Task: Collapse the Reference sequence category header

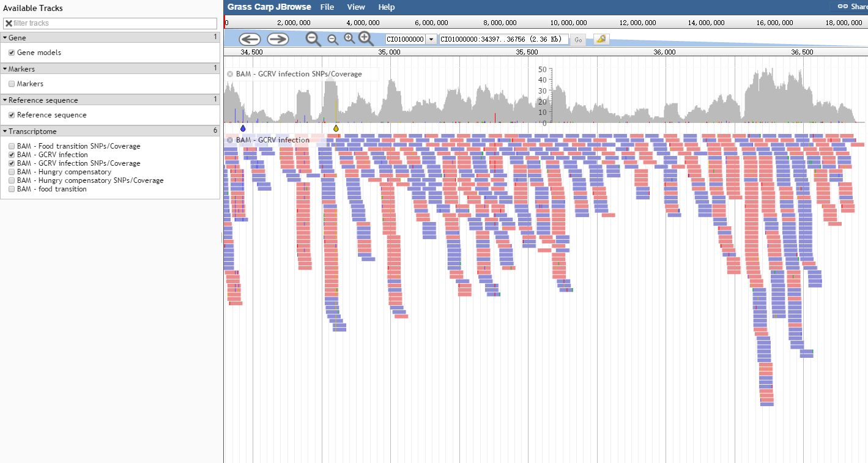Action: coord(6,100)
